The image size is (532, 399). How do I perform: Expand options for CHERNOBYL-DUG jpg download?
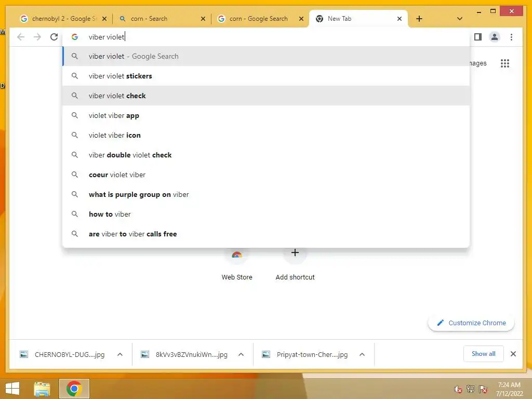coord(120,354)
